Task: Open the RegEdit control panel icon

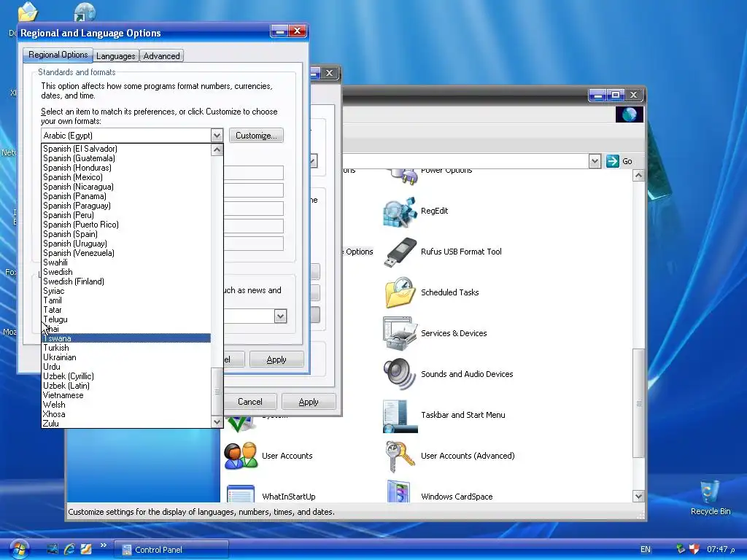Action: [400, 211]
